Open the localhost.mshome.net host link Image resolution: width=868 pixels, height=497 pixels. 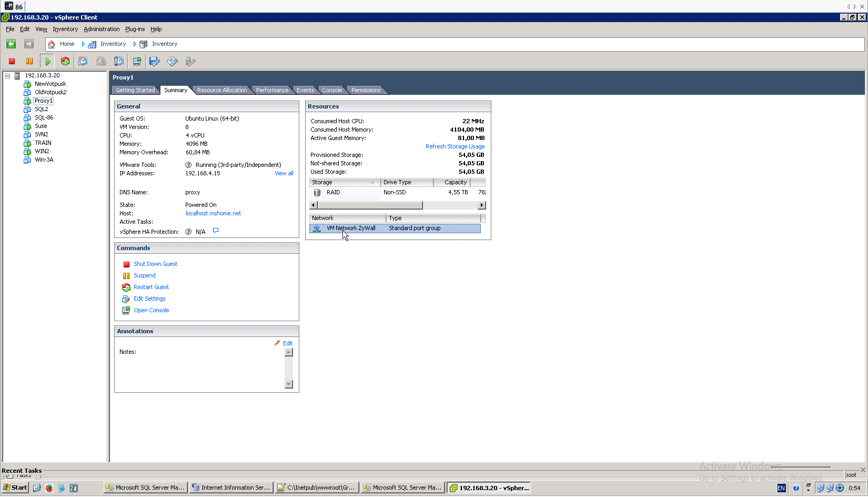tap(213, 214)
